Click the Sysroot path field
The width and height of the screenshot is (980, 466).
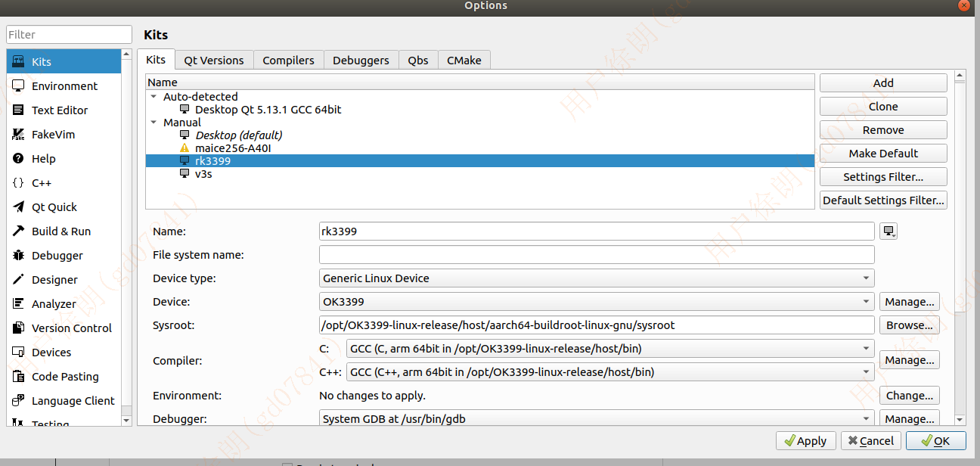(597, 325)
